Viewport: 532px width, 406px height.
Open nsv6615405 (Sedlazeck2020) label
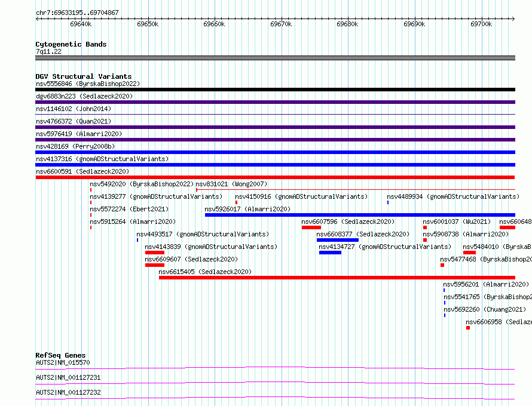[205, 272]
